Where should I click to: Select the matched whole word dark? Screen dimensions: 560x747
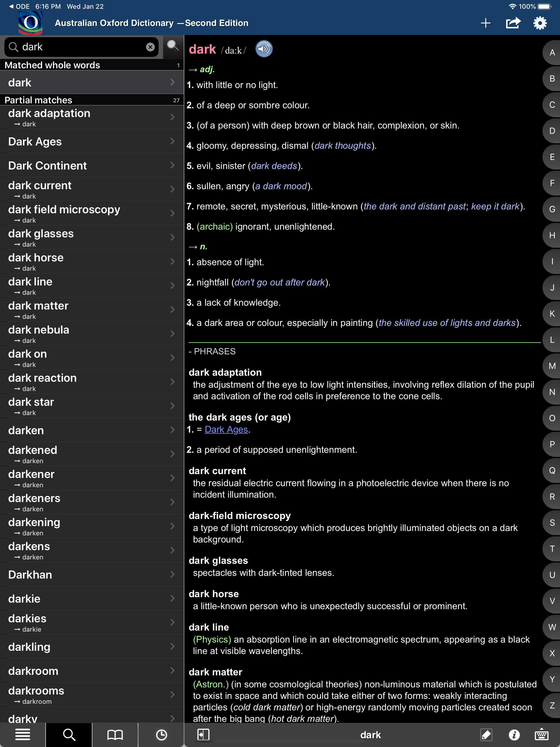point(92,82)
